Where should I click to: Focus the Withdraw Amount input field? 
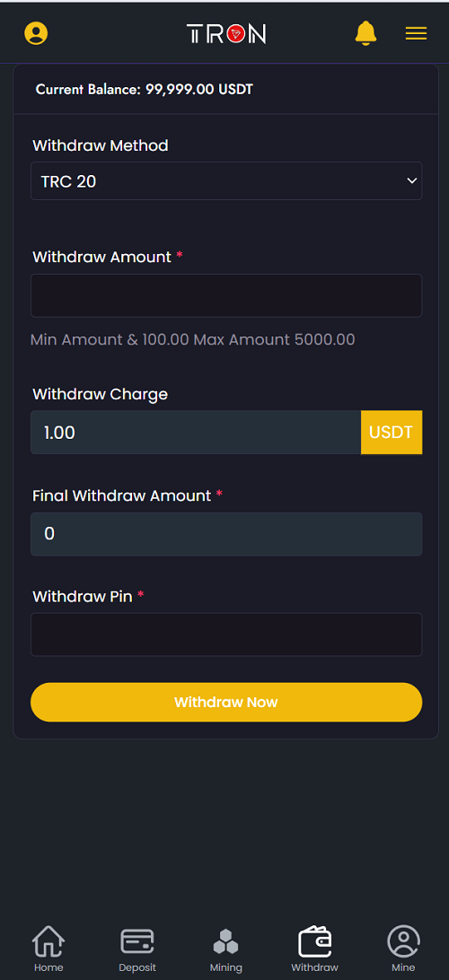(x=226, y=295)
